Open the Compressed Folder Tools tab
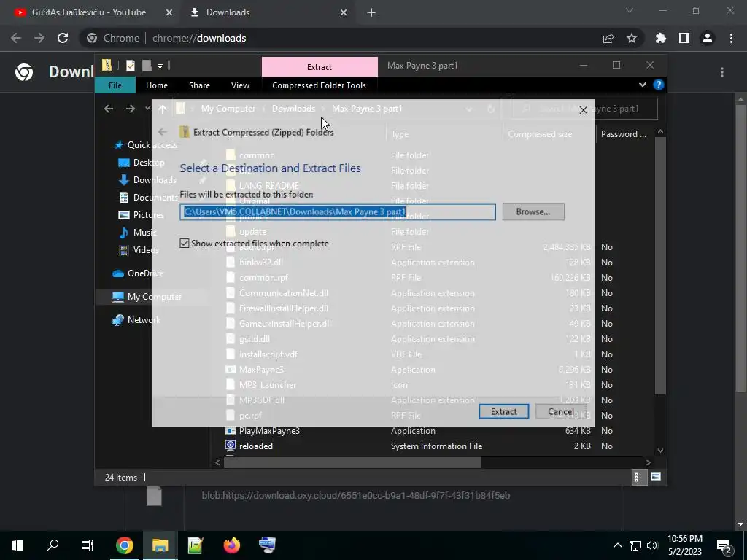Image resolution: width=747 pixels, height=560 pixels. (x=320, y=85)
